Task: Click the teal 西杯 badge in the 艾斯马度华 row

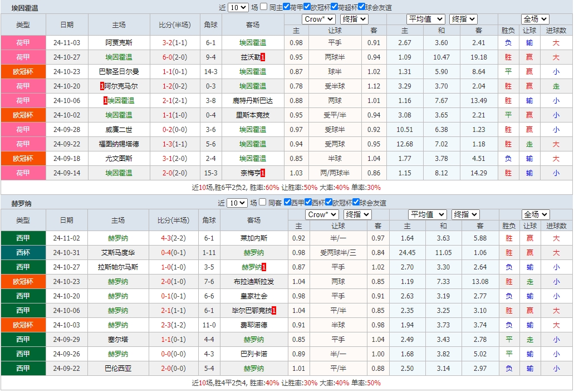Action: coord(23,252)
